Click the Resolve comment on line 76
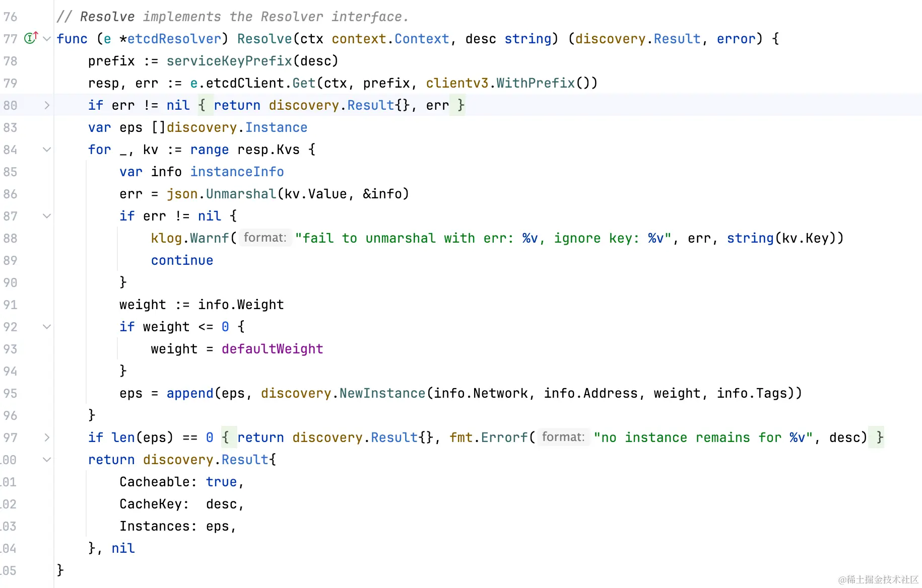Screen dimensions: 922x588 click(232, 17)
